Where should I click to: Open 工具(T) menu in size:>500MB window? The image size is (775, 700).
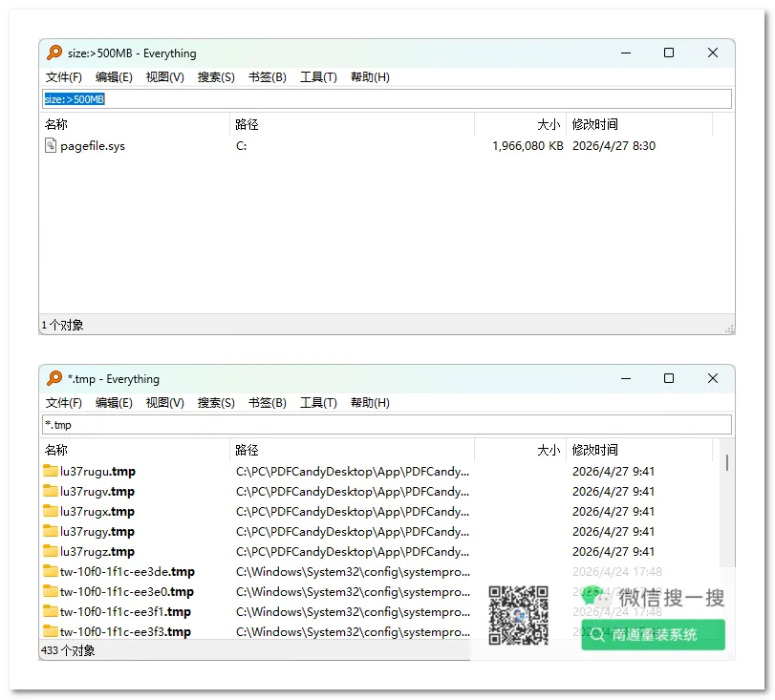(318, 77)
